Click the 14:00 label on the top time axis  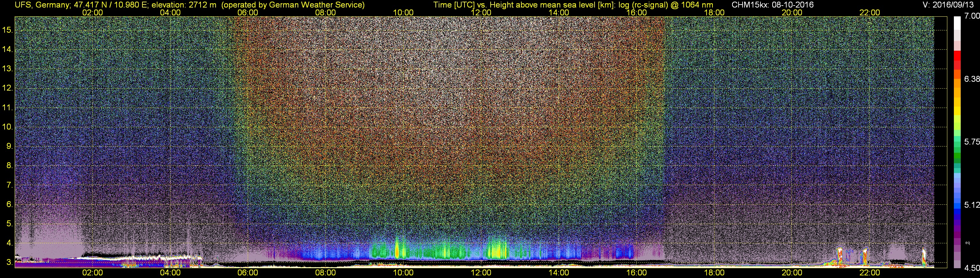click(x=559, y=12)
